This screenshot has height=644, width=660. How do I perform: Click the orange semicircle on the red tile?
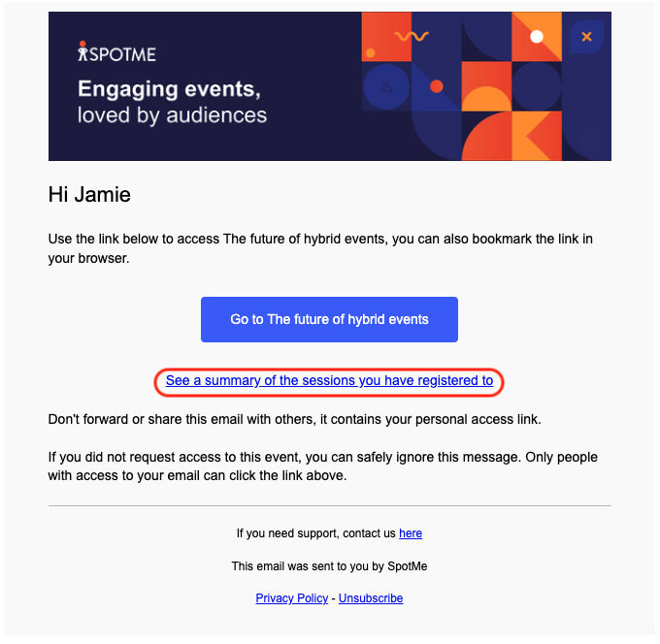486,99
